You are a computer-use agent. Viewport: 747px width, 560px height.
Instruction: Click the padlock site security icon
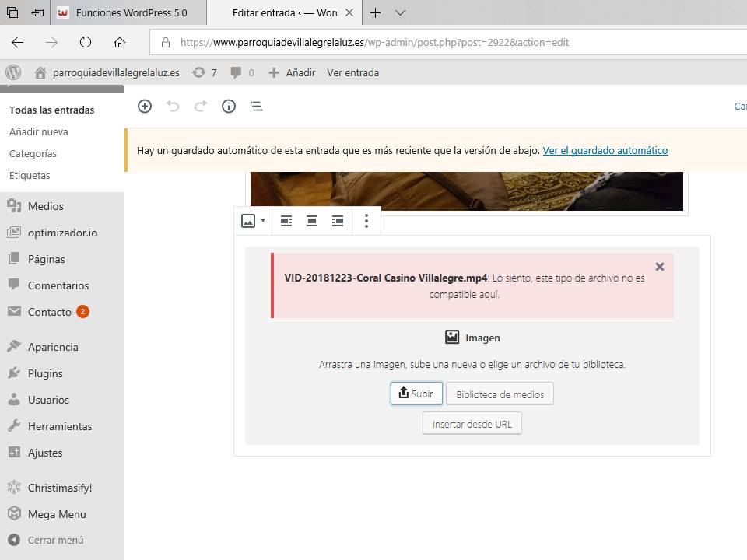click(165, 42)
